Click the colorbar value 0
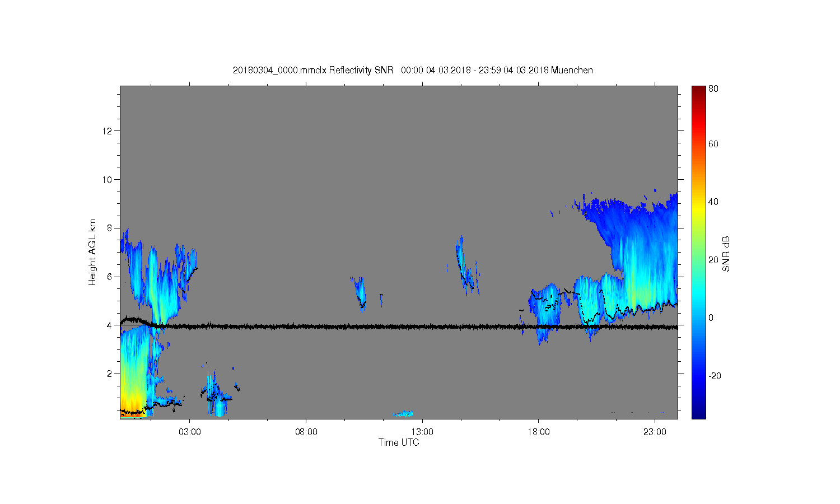 tap(711, 318)
